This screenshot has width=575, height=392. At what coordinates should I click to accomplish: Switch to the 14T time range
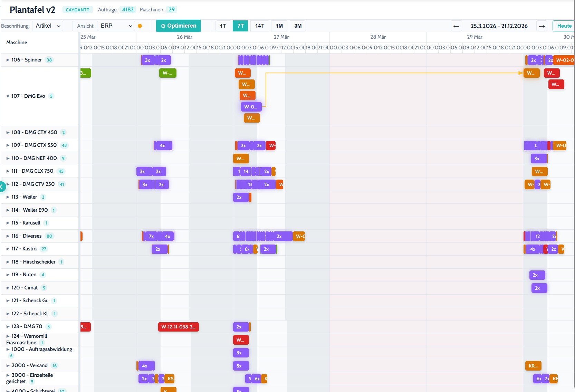click(260, 26)
